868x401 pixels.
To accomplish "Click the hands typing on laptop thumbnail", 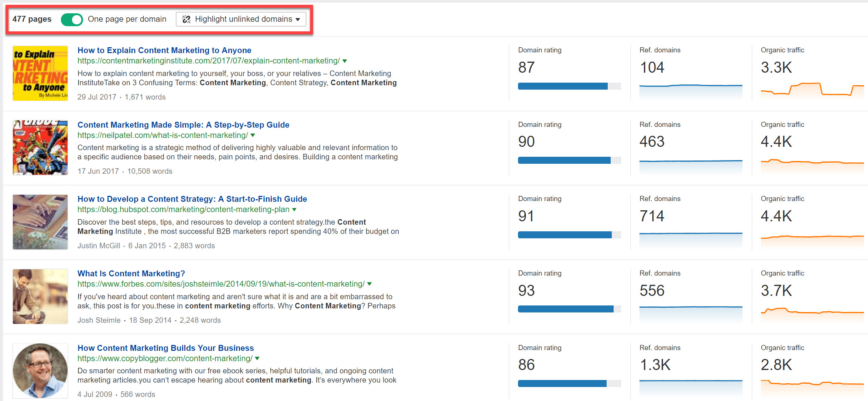I will 40,222.
